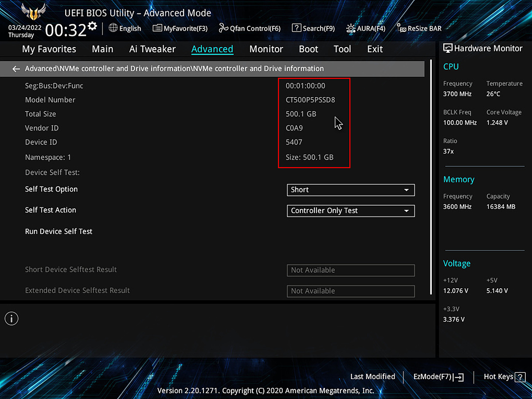Click the Version 2.20.1271 copyright text
The width and height of the screenshot is (532, 399).
tap(266, 391)
